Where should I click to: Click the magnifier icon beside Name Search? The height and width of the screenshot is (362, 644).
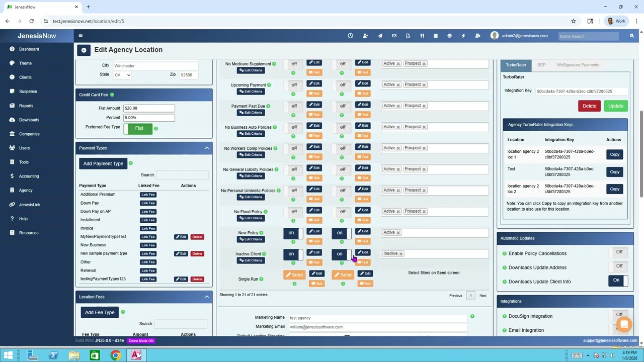(632, 36)
